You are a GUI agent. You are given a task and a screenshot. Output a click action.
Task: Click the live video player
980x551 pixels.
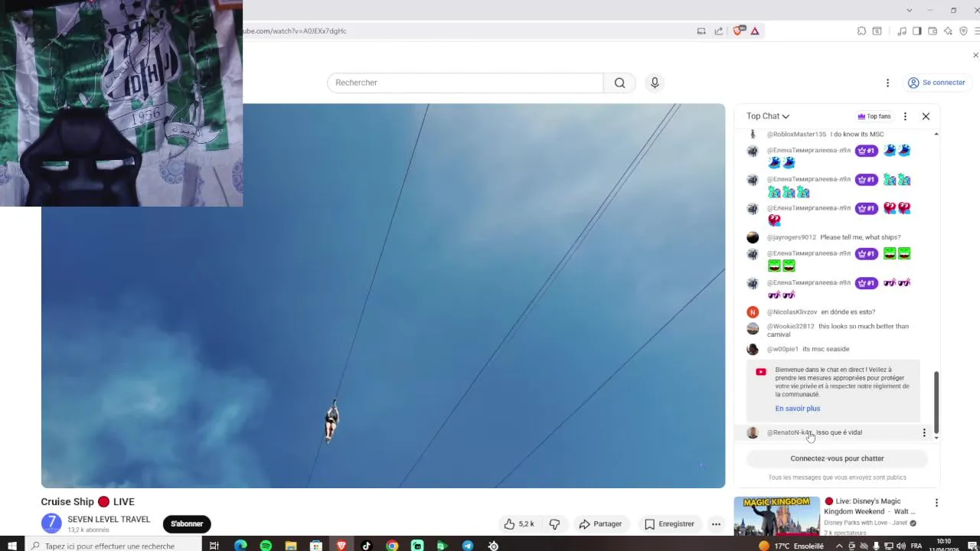pos(383,295)
